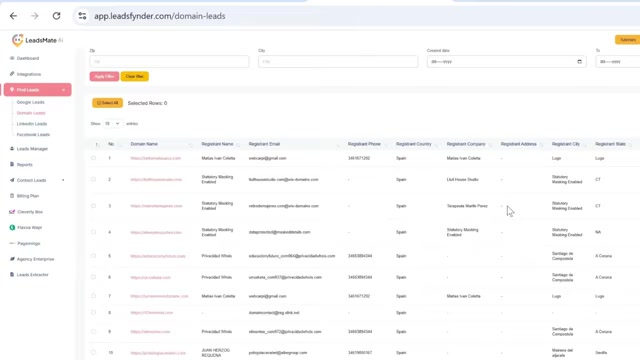Click the Pagemingo icon
The image size is (640, 360).
pos(12,243)
